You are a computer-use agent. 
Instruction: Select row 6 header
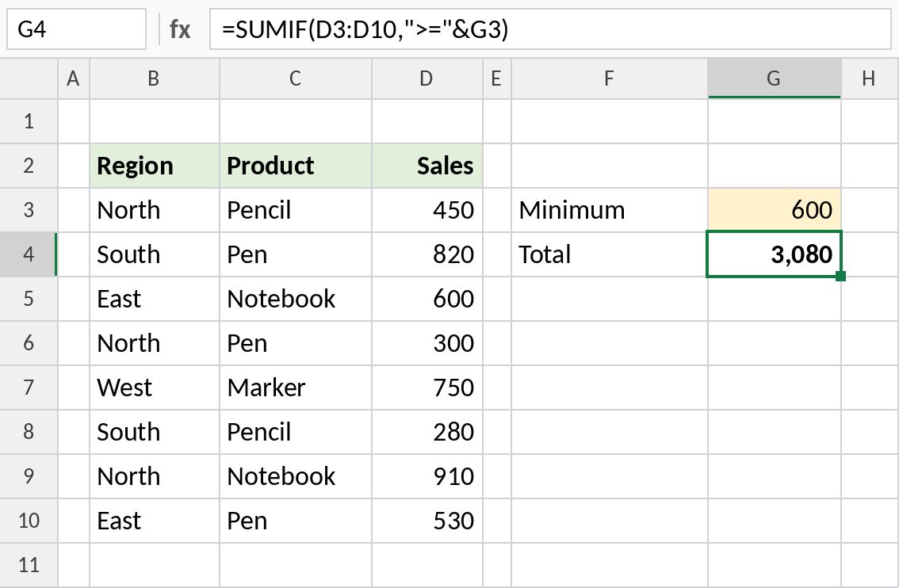tap(29, 343)
